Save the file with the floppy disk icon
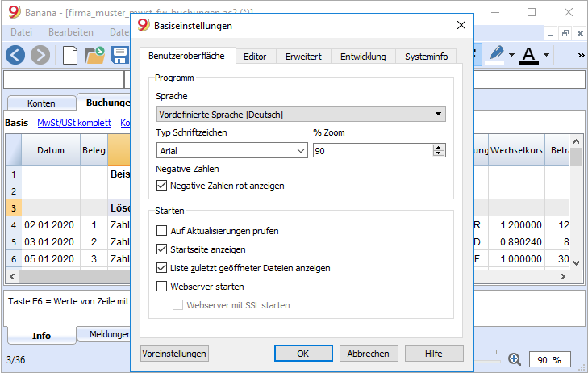 (120, 55)
